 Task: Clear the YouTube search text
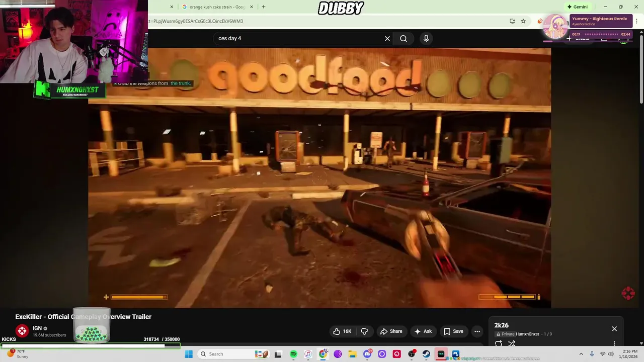tap(387, 38)
